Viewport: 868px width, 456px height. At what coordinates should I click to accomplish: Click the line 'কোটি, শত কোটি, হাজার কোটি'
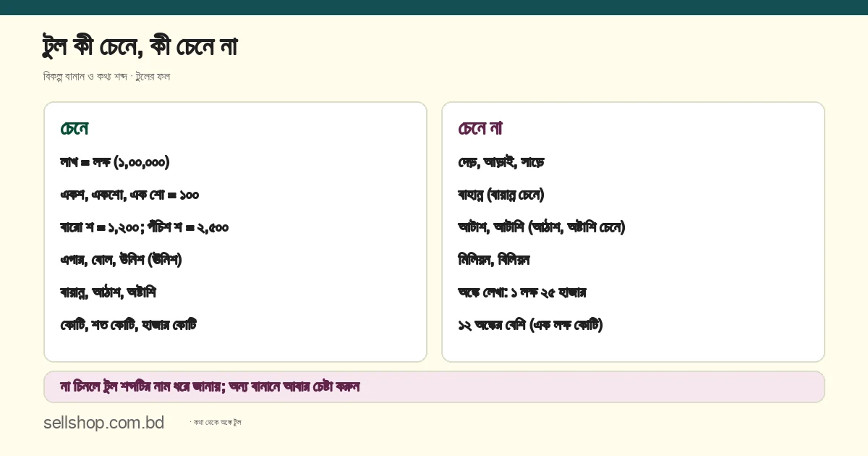[129, 325]
